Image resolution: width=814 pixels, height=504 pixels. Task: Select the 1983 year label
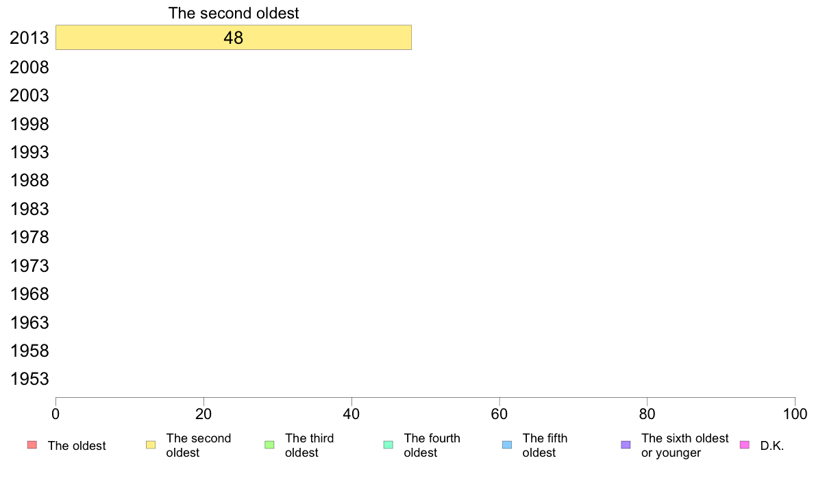[x=29, y=209]
